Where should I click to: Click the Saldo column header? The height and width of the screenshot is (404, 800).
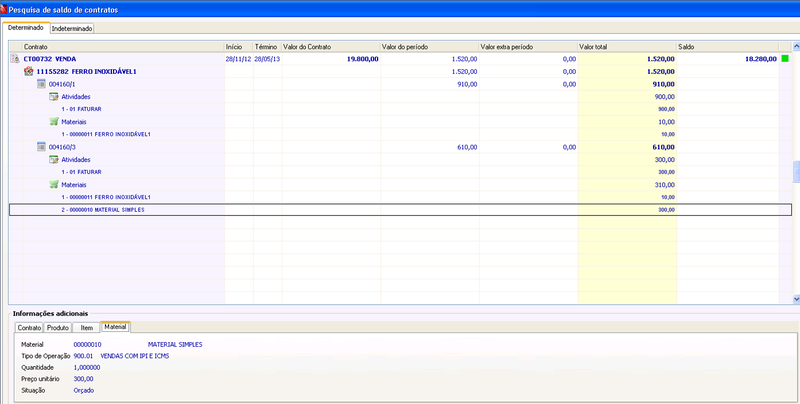pyautogui.click(x=728, y=46)
